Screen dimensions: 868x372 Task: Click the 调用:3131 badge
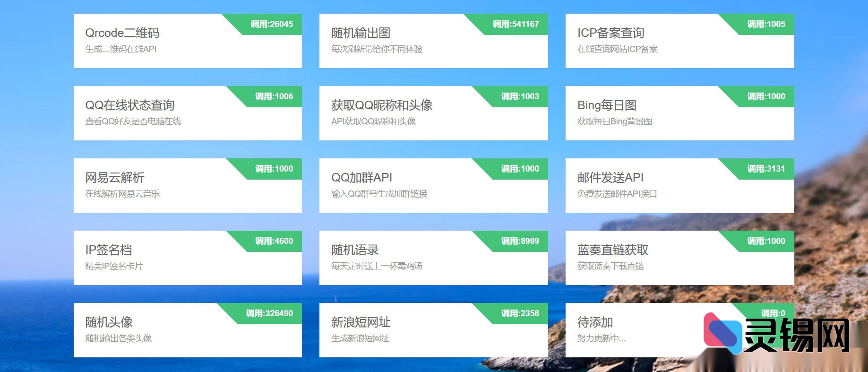pyautogui.click(x=766, y=169)
